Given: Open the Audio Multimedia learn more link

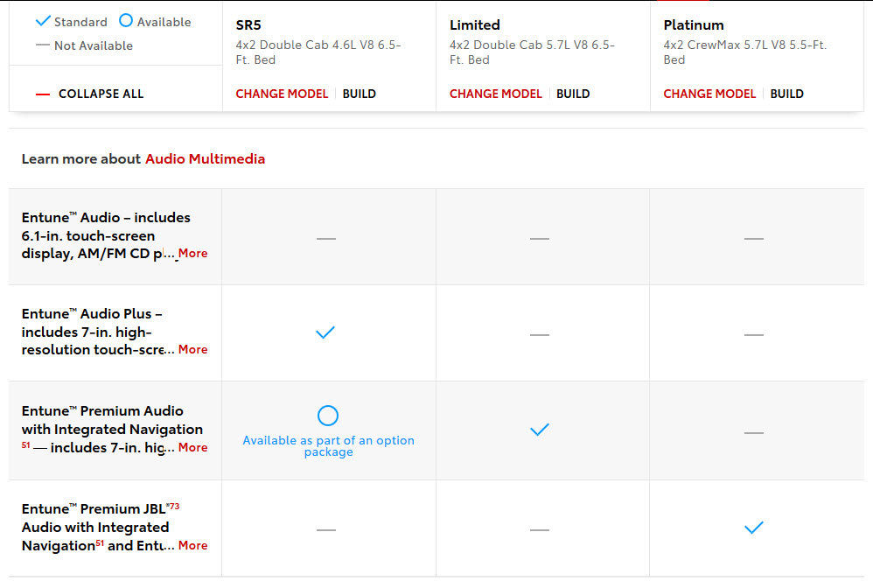Looking at the screenshot, I should click(205, 158).
